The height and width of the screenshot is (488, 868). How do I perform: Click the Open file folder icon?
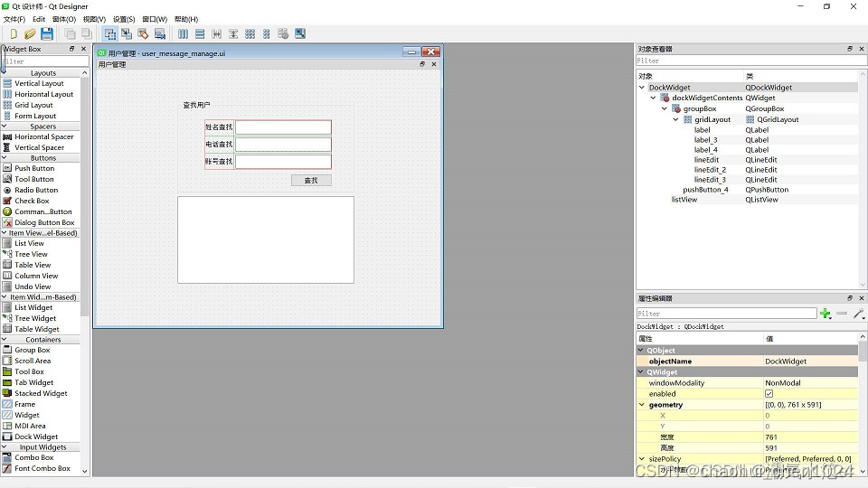(x=30, y=33)
